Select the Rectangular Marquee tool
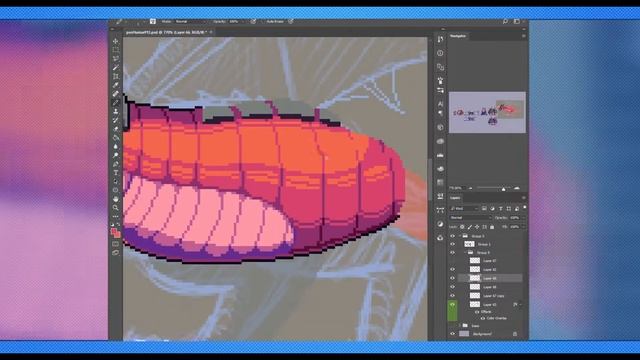640x360 pixels. [116, 50]
